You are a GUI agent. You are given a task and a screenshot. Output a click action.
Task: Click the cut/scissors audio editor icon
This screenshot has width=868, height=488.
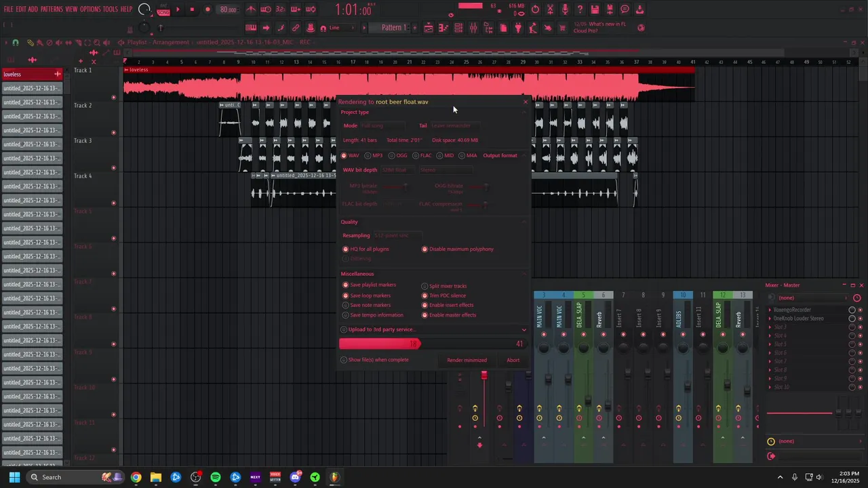[550, 9]
